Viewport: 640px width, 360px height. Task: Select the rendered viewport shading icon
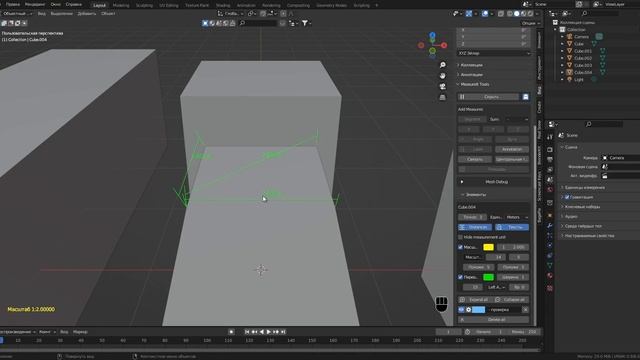point(530,13)
